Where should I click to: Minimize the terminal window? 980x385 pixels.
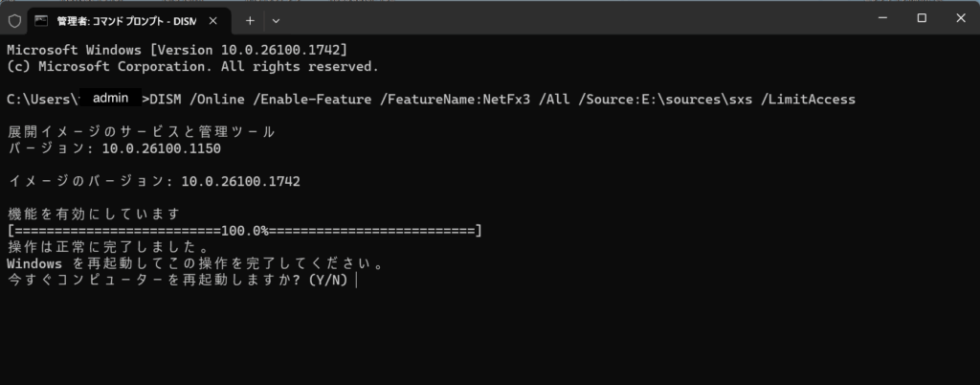(x=878, y=18)
